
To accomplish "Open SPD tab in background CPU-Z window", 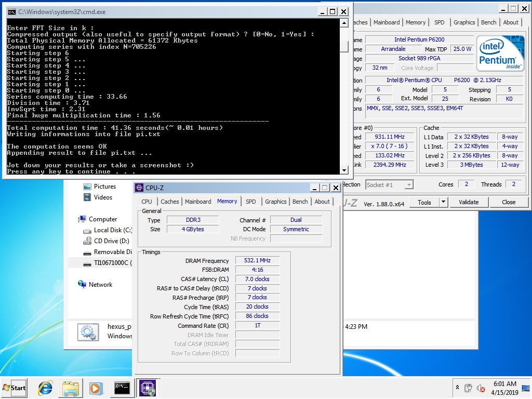I will tap(440, 22).
